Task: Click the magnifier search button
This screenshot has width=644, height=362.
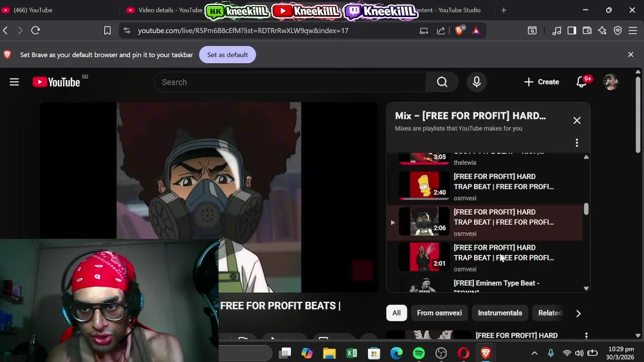Action: (442, 82)
